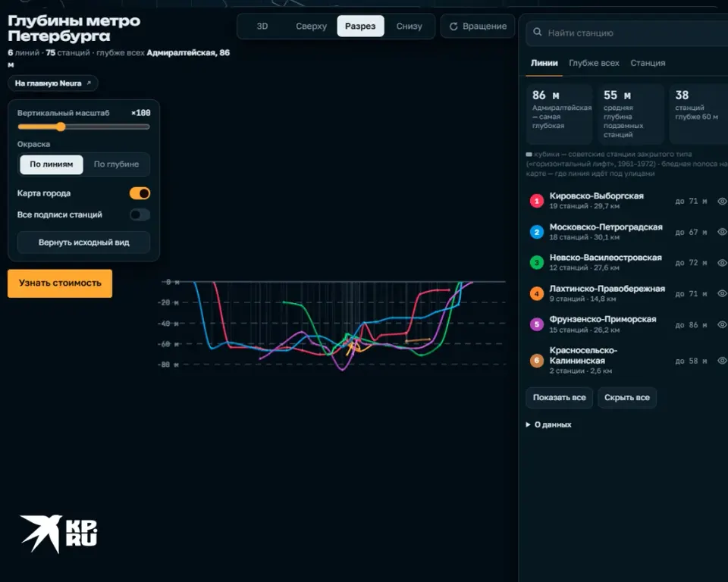Expand the О данных section

pos(548,424)
